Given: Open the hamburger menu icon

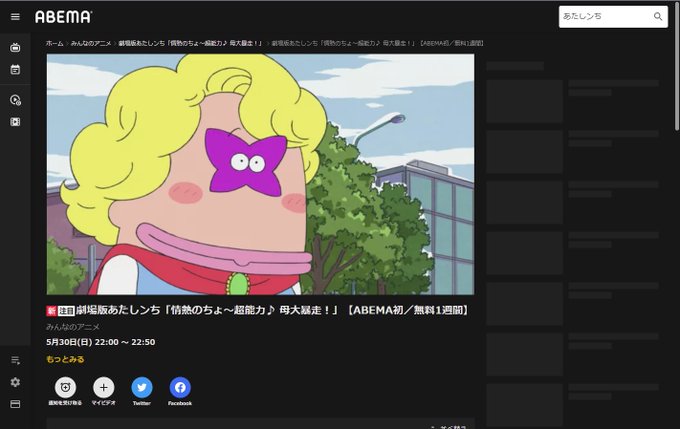Looking at the screenshot, I should (x=15, y=16).
